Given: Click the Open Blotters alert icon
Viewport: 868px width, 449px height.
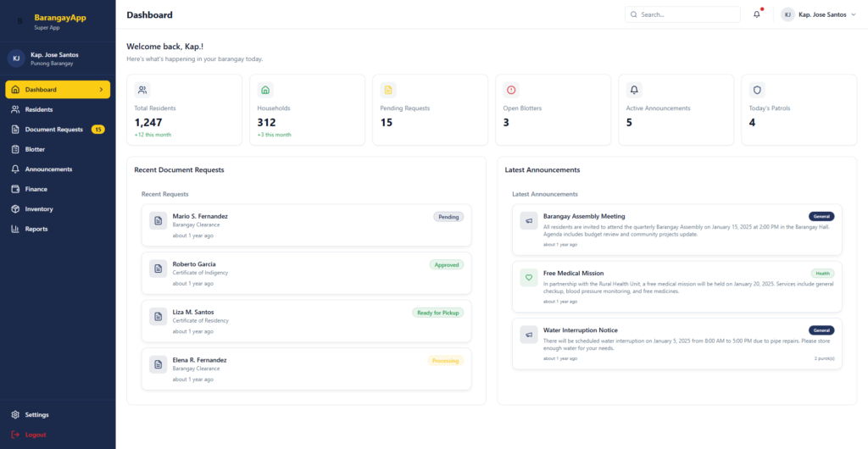Looking at the screenshot, I should pos(511,90).
